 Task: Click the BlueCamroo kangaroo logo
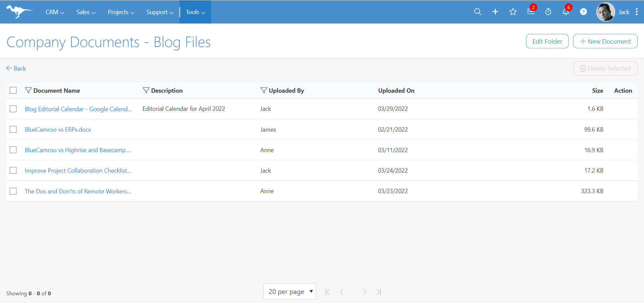[x=19, y=12]
